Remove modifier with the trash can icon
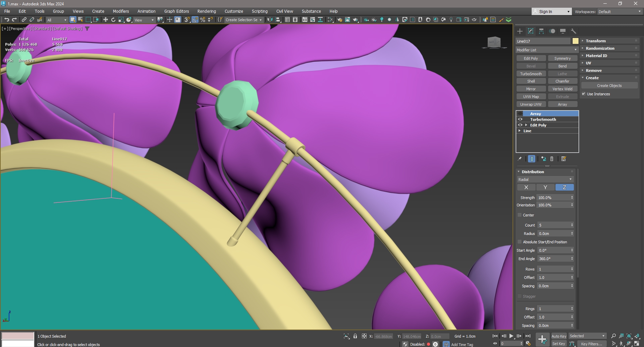The width and height of the screenshot is (644, 347). tap(552, 159)
